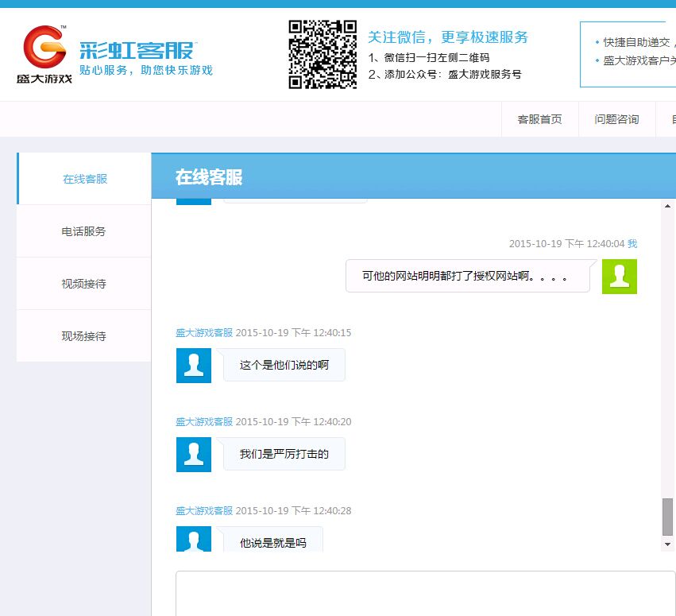Click the 我 sender link at 12:40:04
676x616 pixels.
pos(632,243)
